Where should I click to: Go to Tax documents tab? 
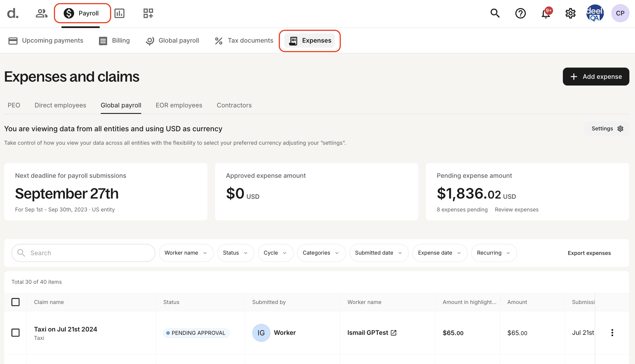coord(244,41)
